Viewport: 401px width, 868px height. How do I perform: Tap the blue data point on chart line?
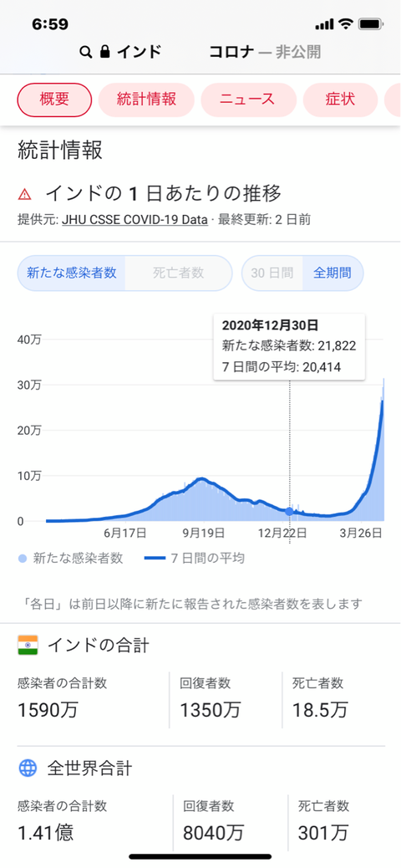(x=289, y=511)
